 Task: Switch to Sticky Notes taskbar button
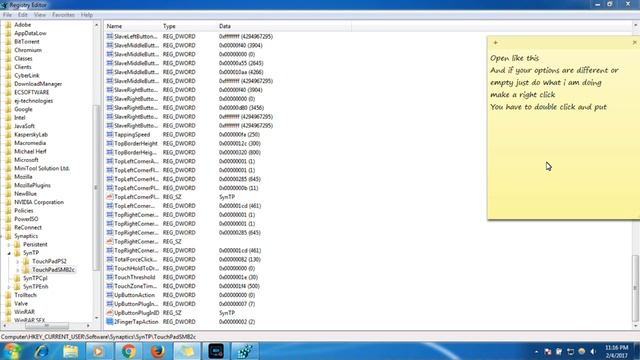pyautogui.click(x=187, y=351)
